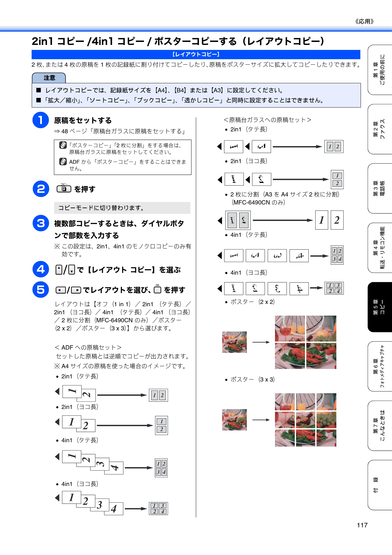Open the 付録 side tab
Viewport: 392px width, 555px height.
click(380, 485)
